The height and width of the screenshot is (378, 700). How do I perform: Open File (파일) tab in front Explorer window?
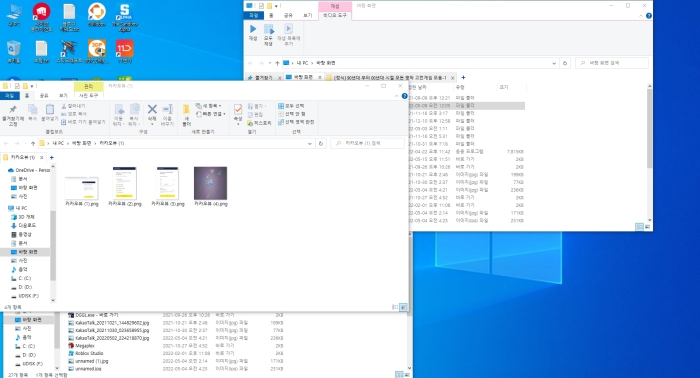tap(9, 96)
